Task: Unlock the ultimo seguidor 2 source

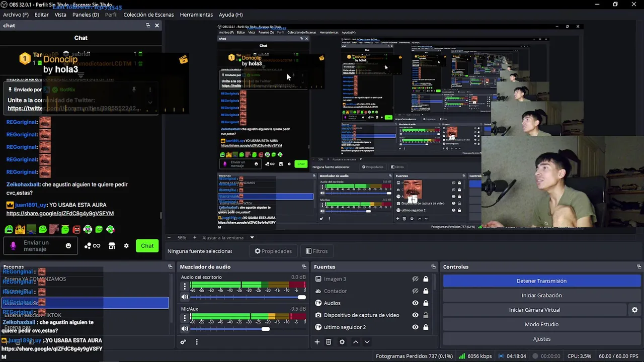Action: pyautogui.click(x=426, y=327)
